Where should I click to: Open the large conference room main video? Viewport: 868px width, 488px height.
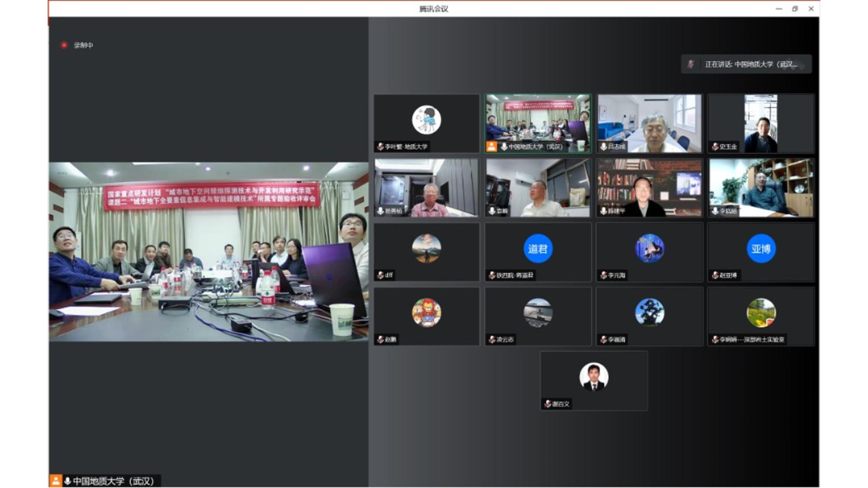point(208,251)
